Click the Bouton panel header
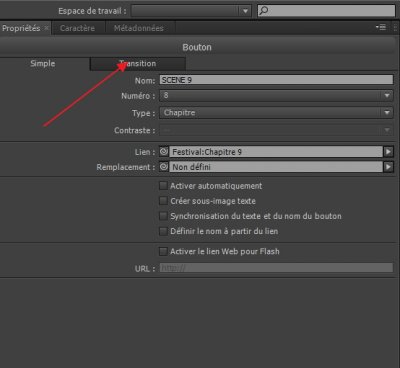Screen dimensions: 400x368 pos(197,47)
